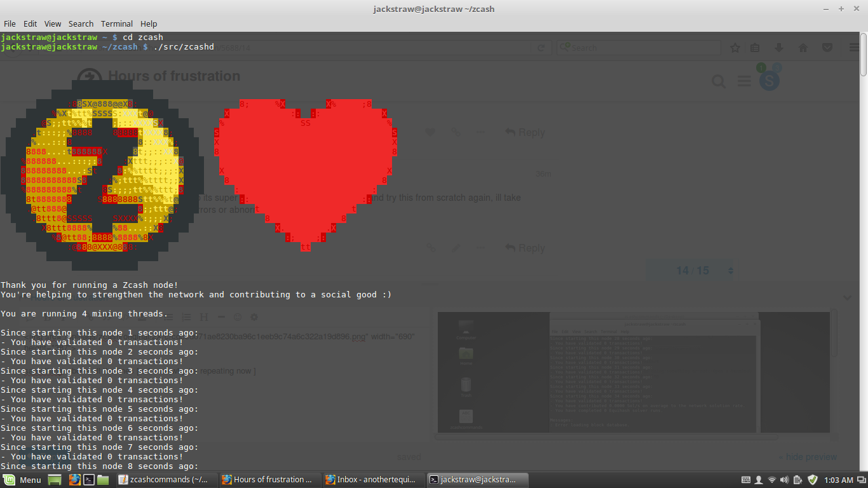Select the jackstraw terminal taskbar button
Screen dimensions: 868x488
pos(477,480)
